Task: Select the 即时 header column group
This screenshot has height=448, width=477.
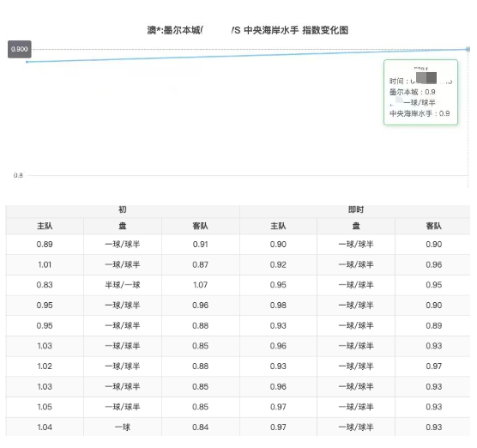Action: [355, 209]
